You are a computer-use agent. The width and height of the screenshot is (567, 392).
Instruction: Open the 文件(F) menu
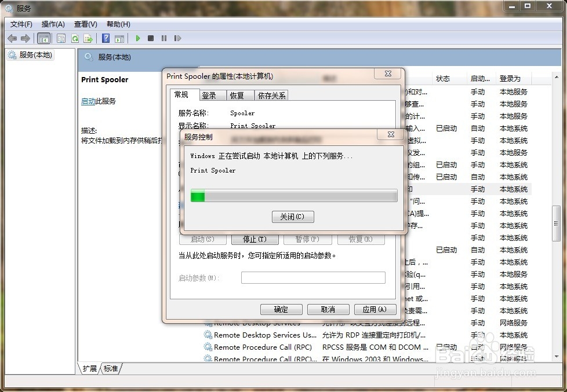coord(21,24)
